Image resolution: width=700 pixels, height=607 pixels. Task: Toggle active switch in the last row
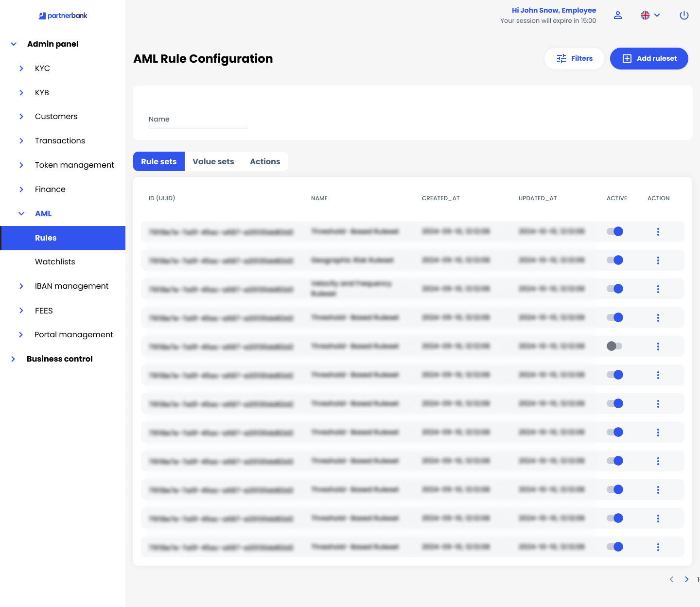pyautogui.click(x=615, y=547)
